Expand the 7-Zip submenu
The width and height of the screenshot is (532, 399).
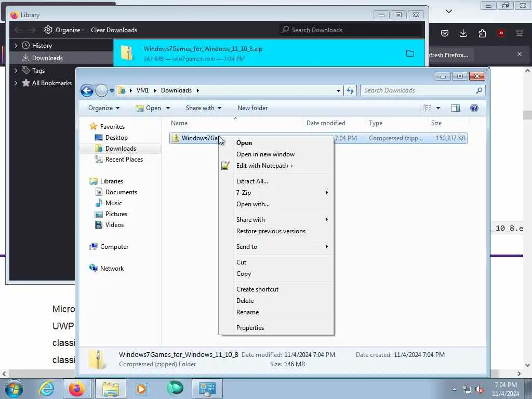coord(276,193)
